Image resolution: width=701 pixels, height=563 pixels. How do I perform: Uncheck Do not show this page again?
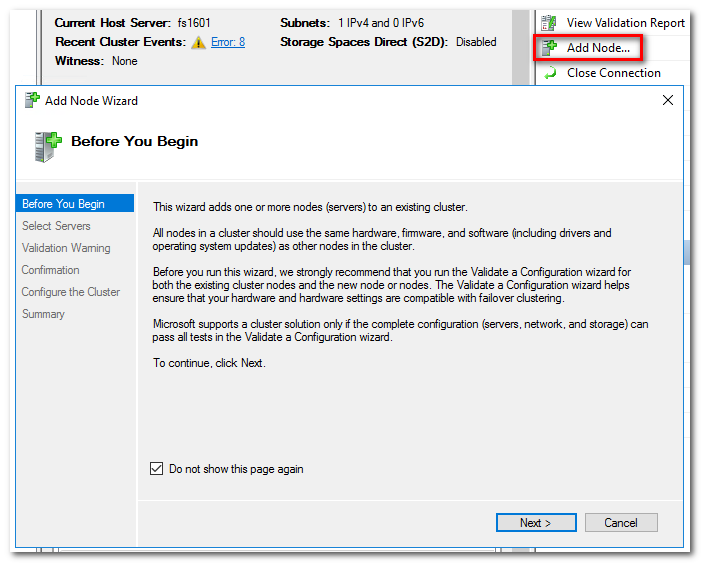tap(156, 469)
